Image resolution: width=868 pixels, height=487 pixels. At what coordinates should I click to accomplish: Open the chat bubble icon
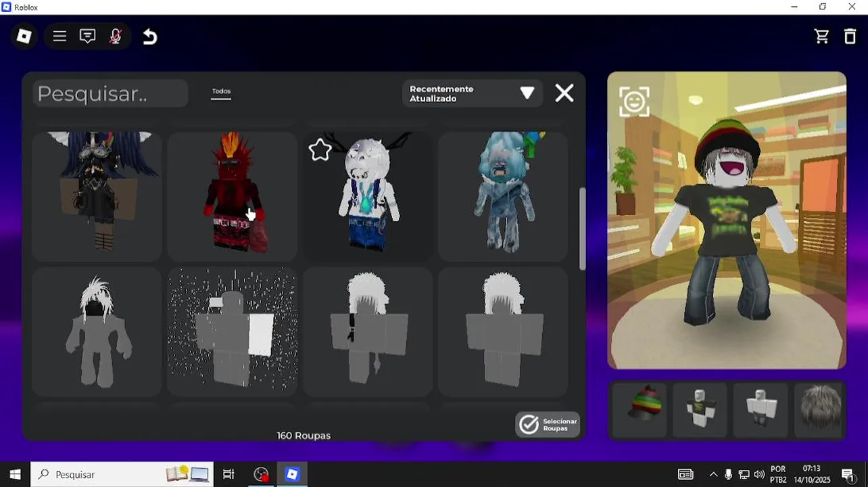tap(87, 37)
